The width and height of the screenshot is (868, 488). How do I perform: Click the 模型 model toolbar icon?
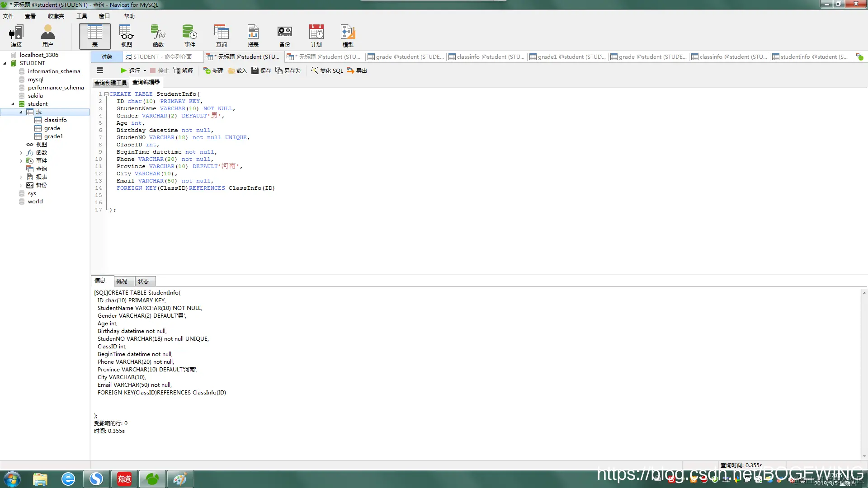coord(348,36)
